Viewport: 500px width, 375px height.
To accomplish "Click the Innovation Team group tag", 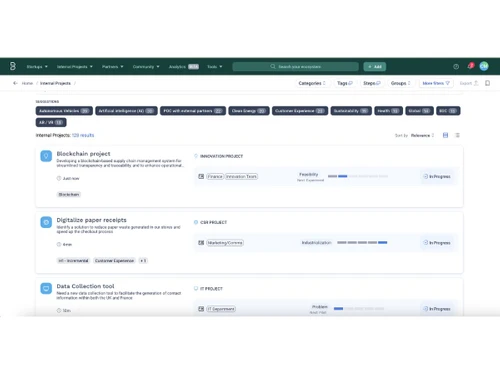I will [x=241, y=176].
